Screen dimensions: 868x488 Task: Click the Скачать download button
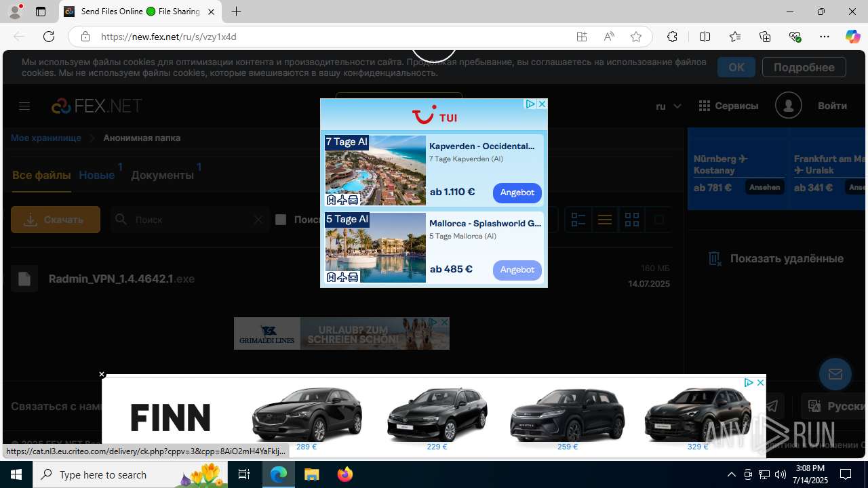point(56,220)
